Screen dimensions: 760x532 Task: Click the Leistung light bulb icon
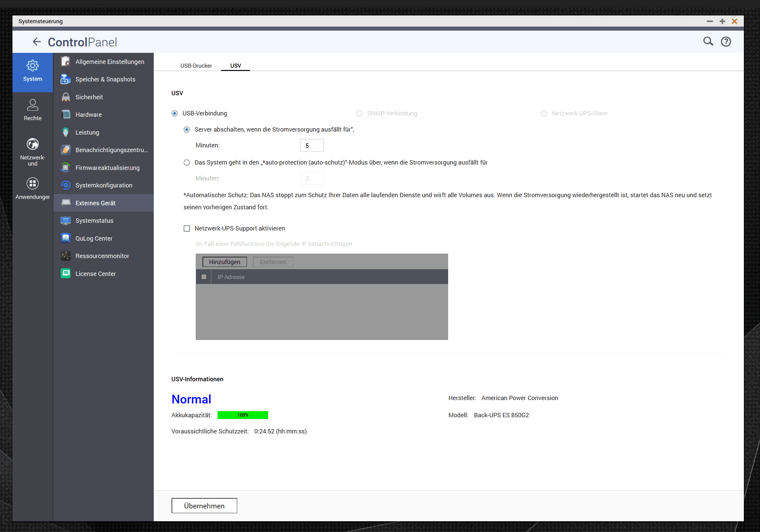(66, 132)
